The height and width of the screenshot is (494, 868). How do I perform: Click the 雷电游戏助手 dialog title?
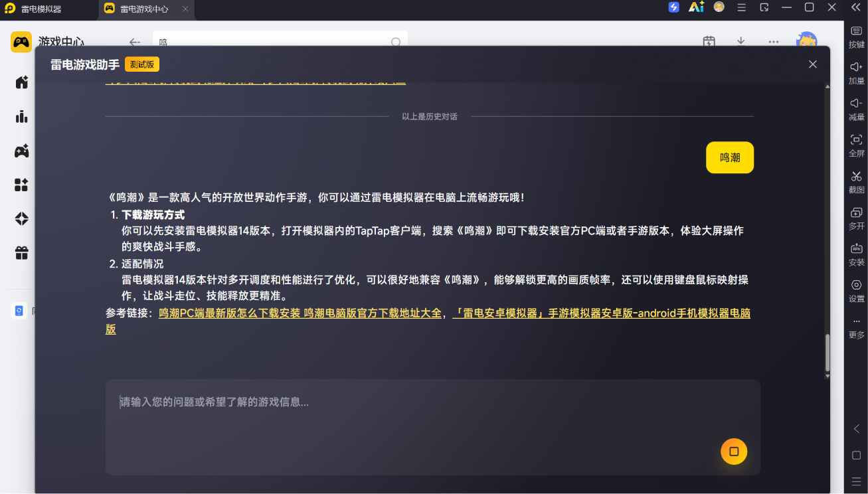click(x=85, y=64)
